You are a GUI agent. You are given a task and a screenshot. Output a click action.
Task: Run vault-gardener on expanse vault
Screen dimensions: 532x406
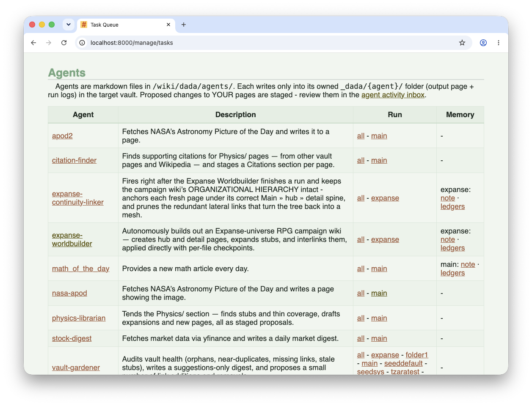tap(385, 355)
